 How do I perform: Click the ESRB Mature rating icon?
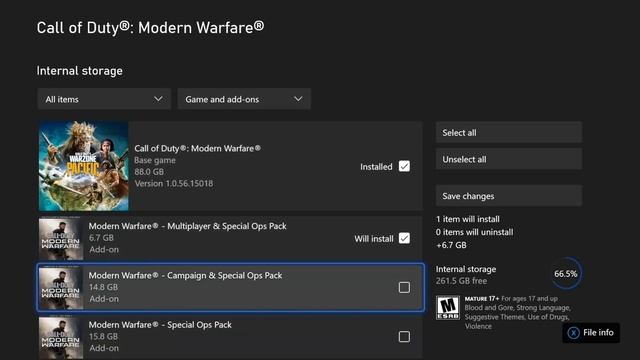(x=448, y=308)
